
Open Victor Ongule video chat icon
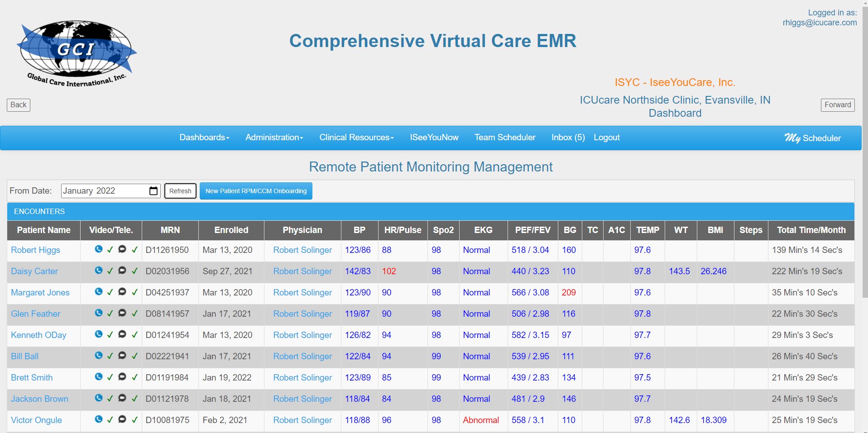pos(122,419)
